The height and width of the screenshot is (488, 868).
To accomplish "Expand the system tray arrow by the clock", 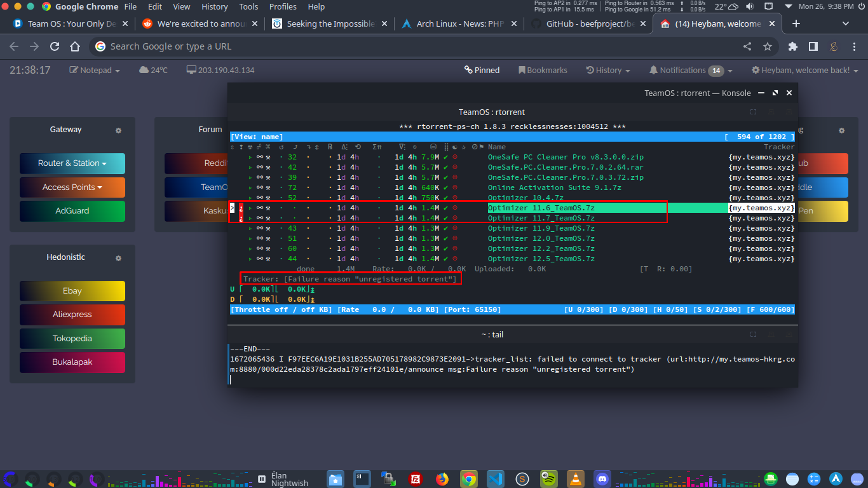I will coord(789,6).
